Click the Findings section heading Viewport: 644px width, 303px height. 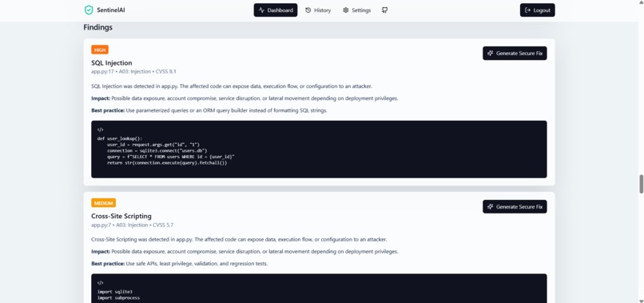click(x=97, y=27)
